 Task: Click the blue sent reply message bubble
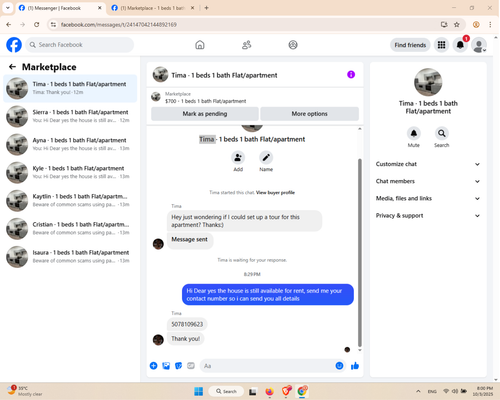click(268, 294)
